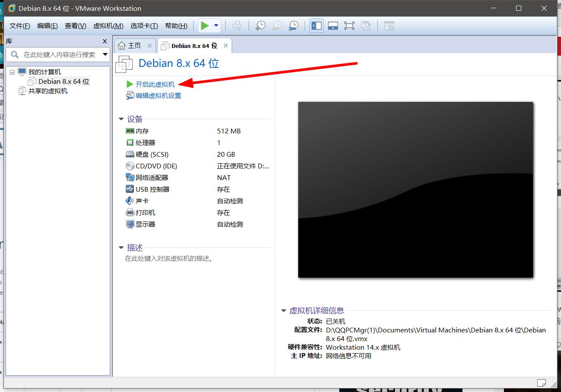561x392 pixels.
Task: Click the 已关机 status value
Action: (335, 321)
